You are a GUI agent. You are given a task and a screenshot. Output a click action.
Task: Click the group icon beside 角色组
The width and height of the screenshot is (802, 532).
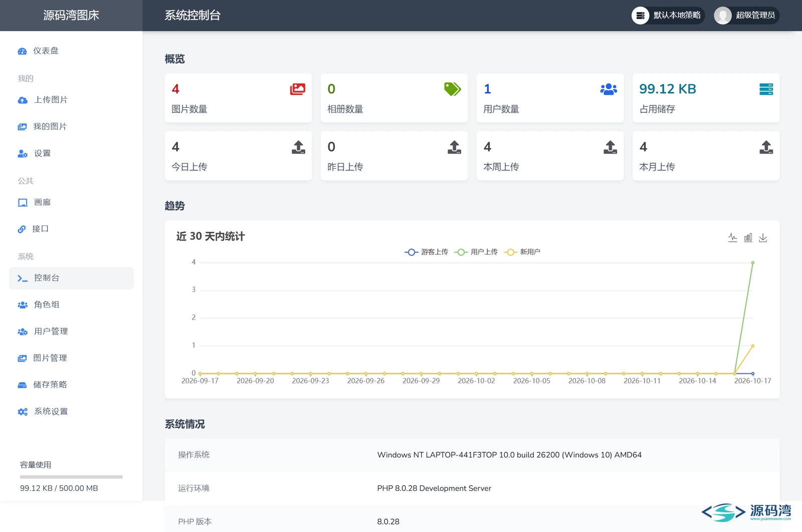[x=23, y=305]
